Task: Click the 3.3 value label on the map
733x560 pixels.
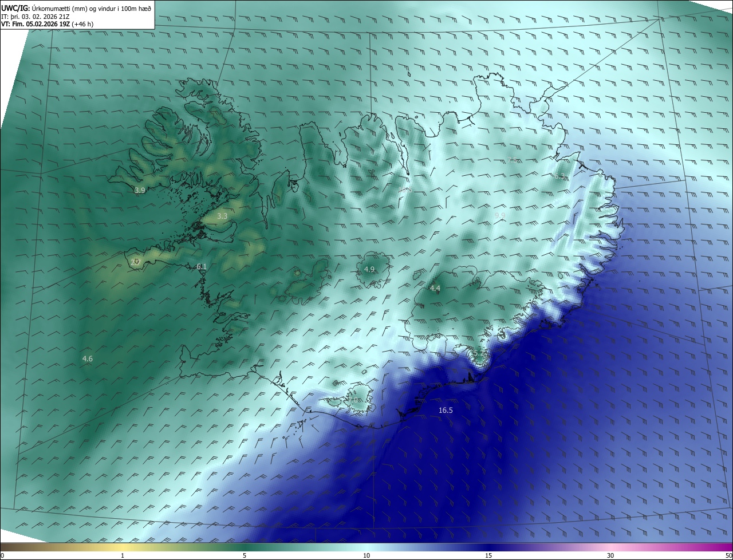Action: click(222, 216)
